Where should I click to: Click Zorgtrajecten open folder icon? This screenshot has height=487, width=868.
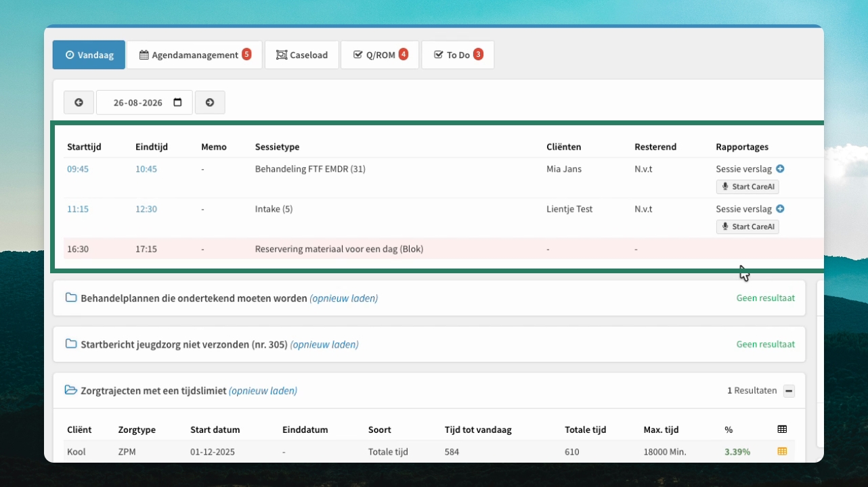pos(71,390)
